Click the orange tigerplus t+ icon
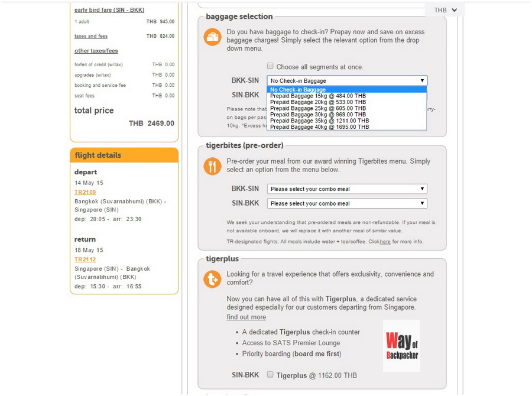Screen dimensions: 532x396 tap(212, 279)
